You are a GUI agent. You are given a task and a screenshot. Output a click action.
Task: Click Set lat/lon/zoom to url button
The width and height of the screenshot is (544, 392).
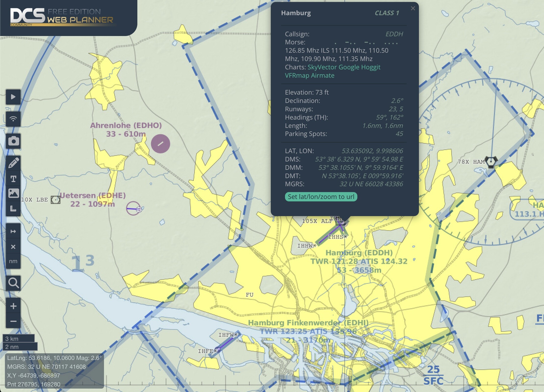(321, 197)
